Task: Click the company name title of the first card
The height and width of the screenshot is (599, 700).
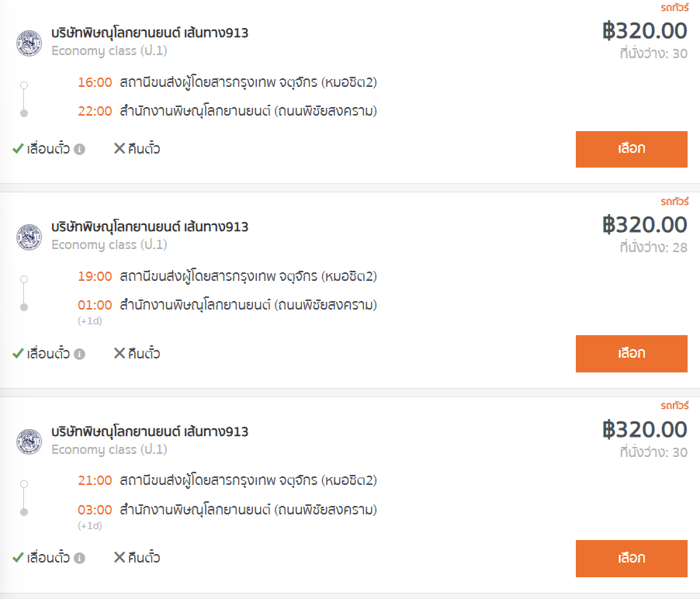Action: 150,33
